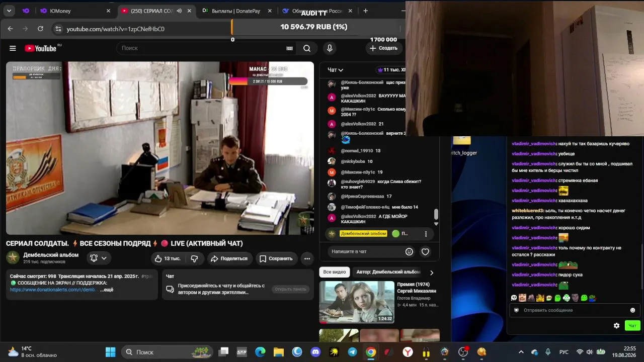644x362 pixels.
Task: Open the weather widget showing 14°C
Action: pyautogui.click(x=33, y=352)
